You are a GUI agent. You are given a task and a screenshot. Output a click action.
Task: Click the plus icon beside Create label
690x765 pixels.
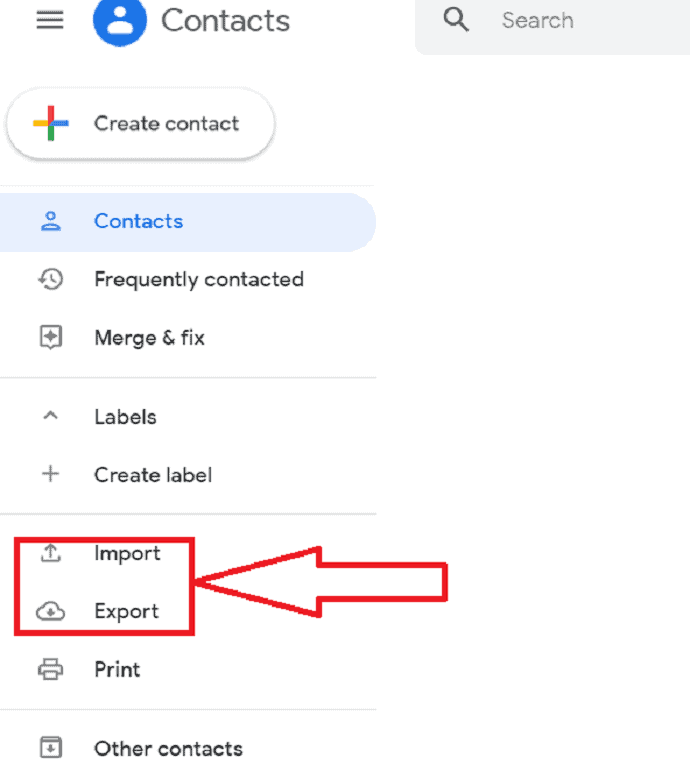pyautogui.click(x=51, y=474)
